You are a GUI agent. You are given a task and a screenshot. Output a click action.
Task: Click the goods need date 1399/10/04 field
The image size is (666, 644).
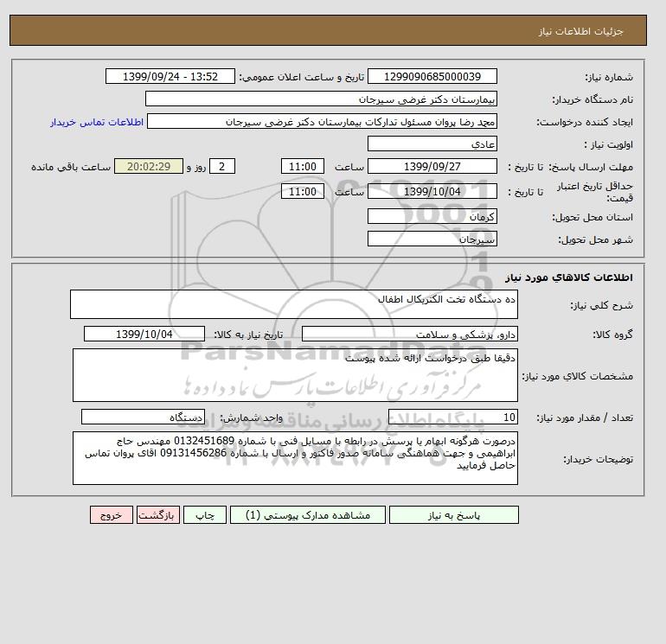coord(144,334)
